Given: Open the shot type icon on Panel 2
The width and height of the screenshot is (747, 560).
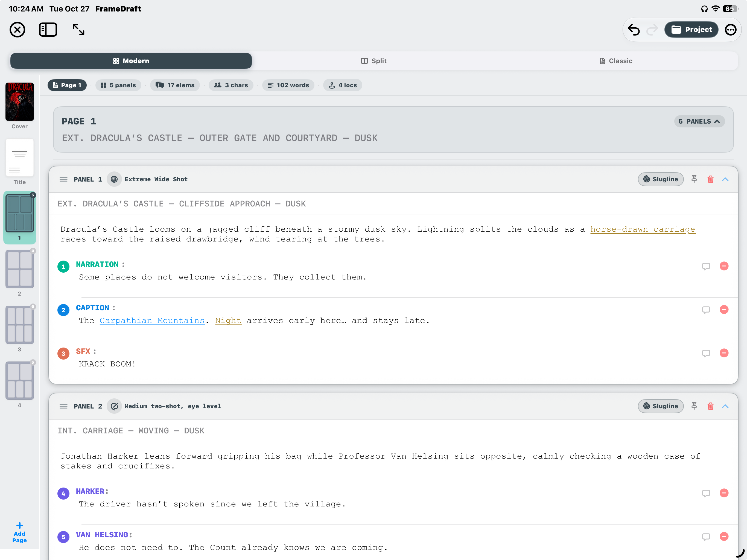Looking at the screenshot, I should click(114, 406).
